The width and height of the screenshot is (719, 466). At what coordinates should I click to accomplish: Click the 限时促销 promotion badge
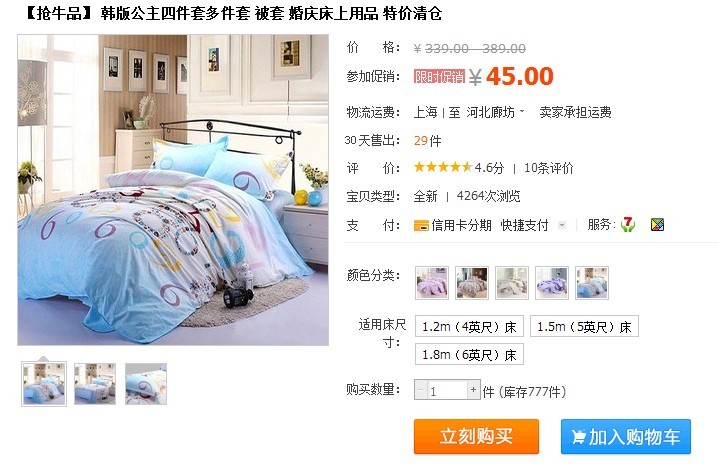coord(439,77)
